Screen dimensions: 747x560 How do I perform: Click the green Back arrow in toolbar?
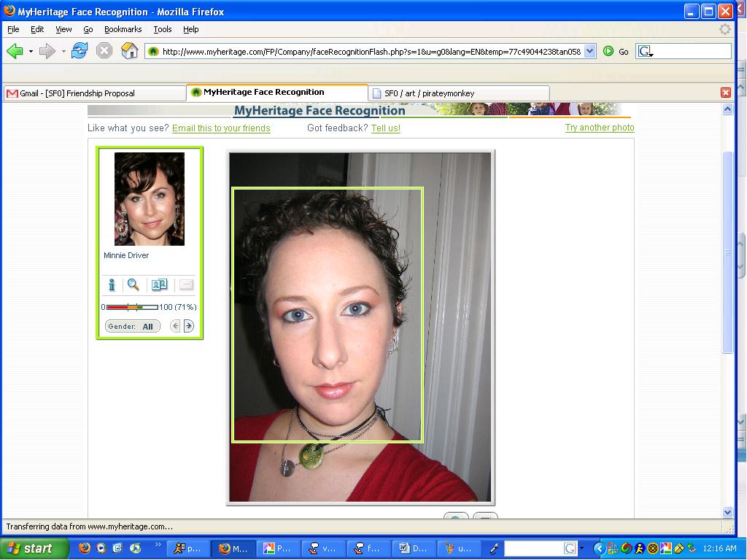click(15, 51)
